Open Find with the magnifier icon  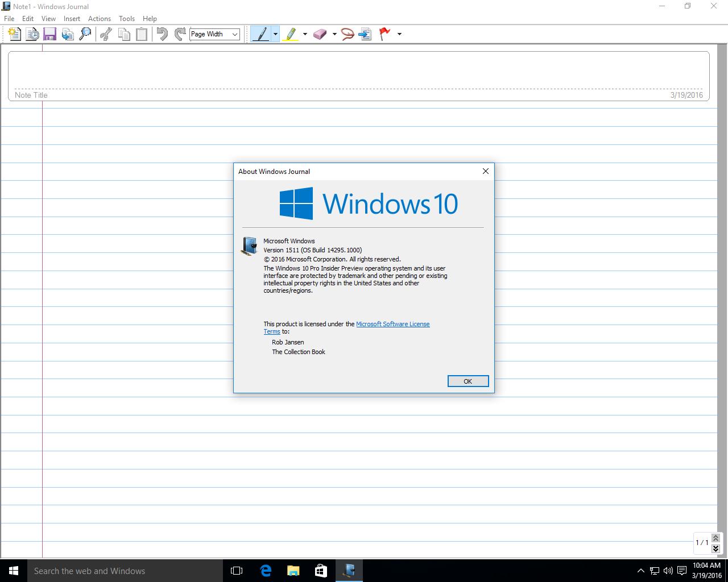85,34
